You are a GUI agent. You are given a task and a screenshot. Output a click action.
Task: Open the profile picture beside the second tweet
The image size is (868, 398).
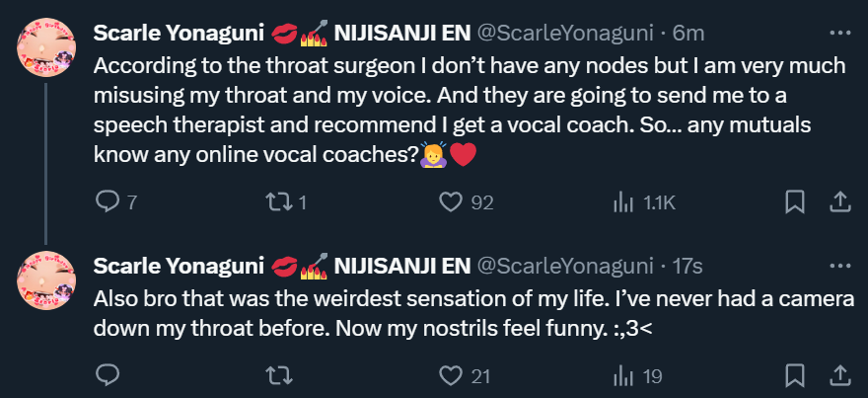[46, 279]
